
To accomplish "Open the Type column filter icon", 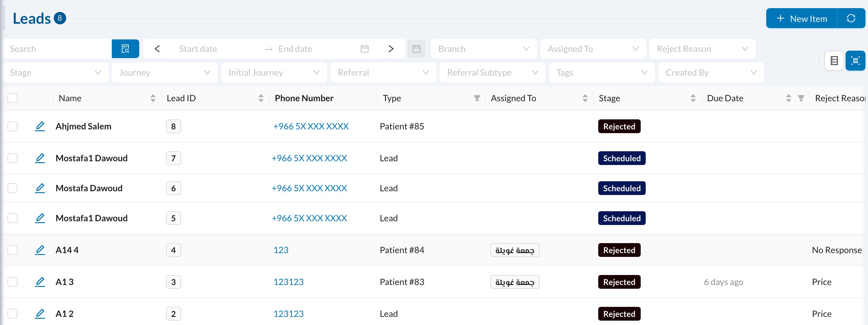I will pos(477,98).
